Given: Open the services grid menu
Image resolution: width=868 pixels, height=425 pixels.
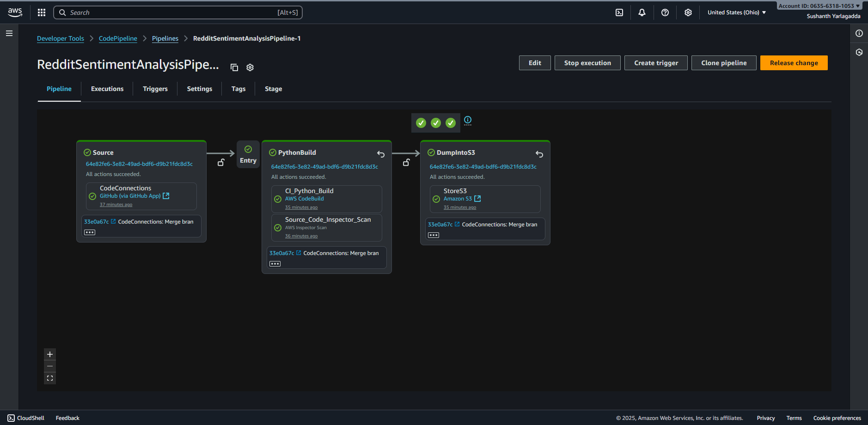Looking at the screenshot, I should coord(42,12).
